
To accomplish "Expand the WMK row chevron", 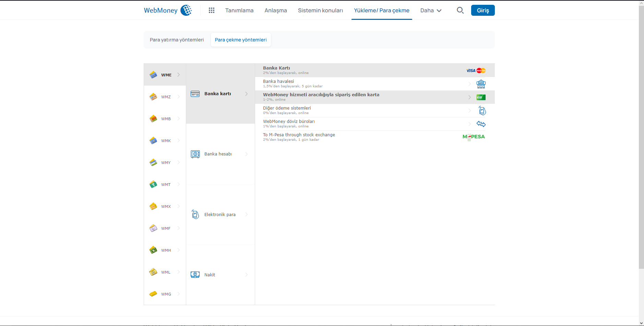I will pos(179,140).
